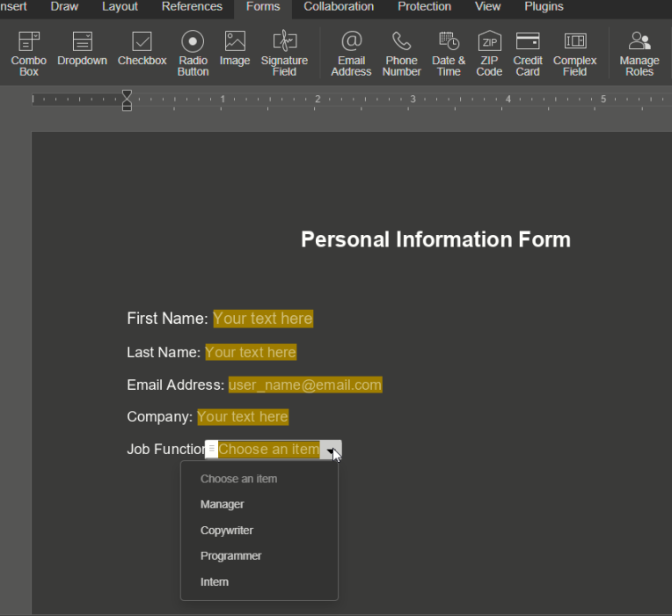Viewport: 672px width, 616px height.
Task: Switch to the View tab
Action: pyautogui.click(x=487, y=6)
